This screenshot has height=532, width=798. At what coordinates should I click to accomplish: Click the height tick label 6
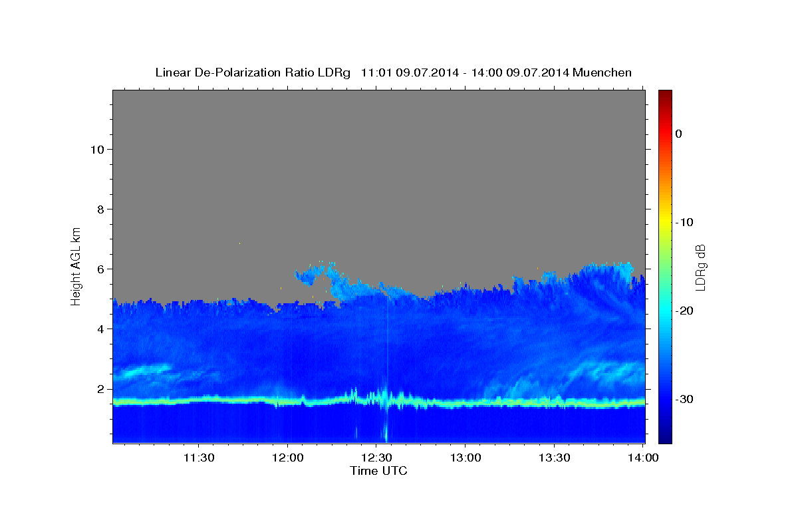tap(99, 269)
